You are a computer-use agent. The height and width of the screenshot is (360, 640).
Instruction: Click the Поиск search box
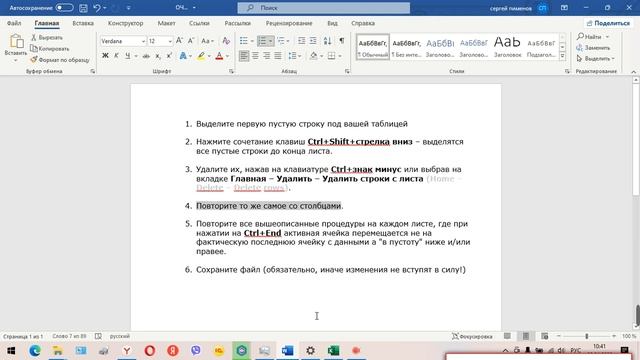(x=324, y=8)
